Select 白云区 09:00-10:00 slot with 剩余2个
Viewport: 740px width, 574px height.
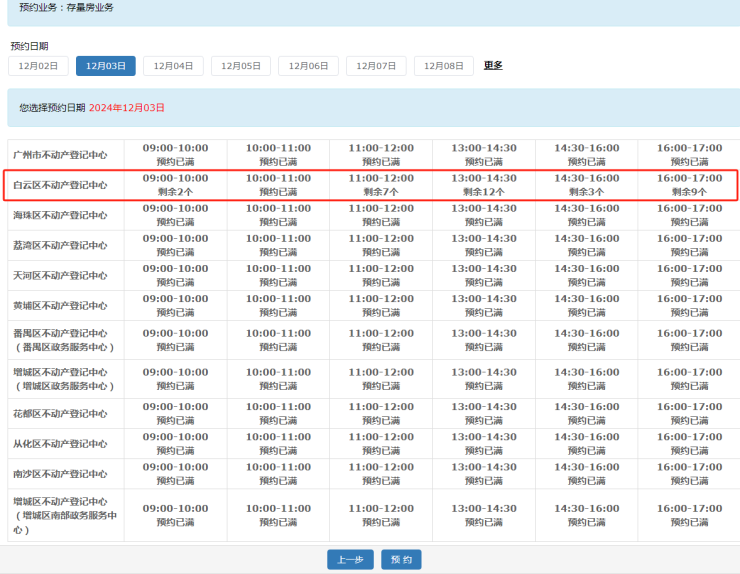coord(175,185)
